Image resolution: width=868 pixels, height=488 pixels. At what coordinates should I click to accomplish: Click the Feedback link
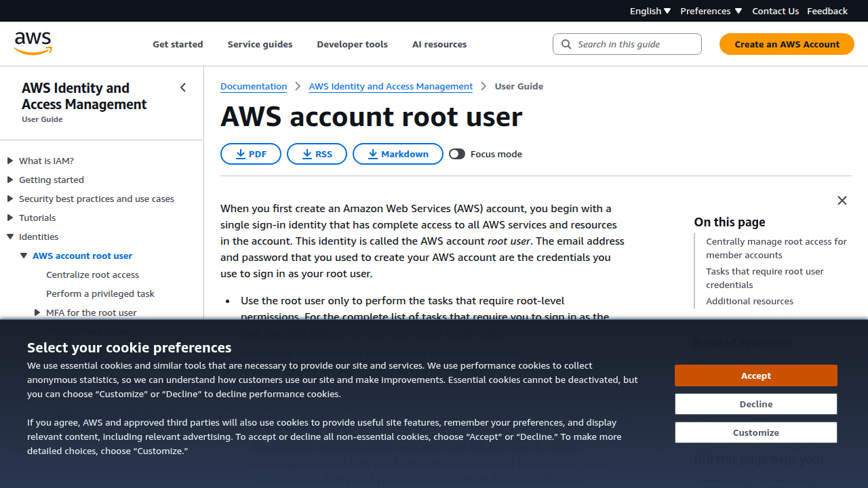827,11
